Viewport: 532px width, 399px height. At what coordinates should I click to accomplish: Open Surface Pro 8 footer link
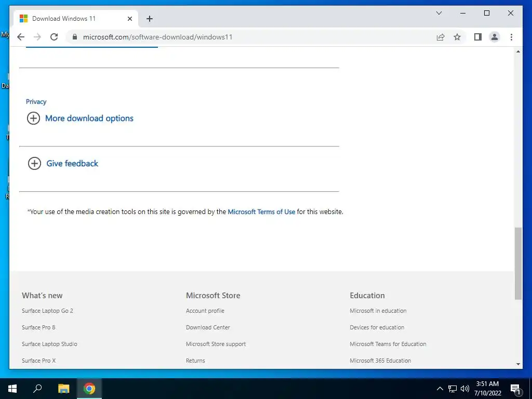[x=38, y=327]
